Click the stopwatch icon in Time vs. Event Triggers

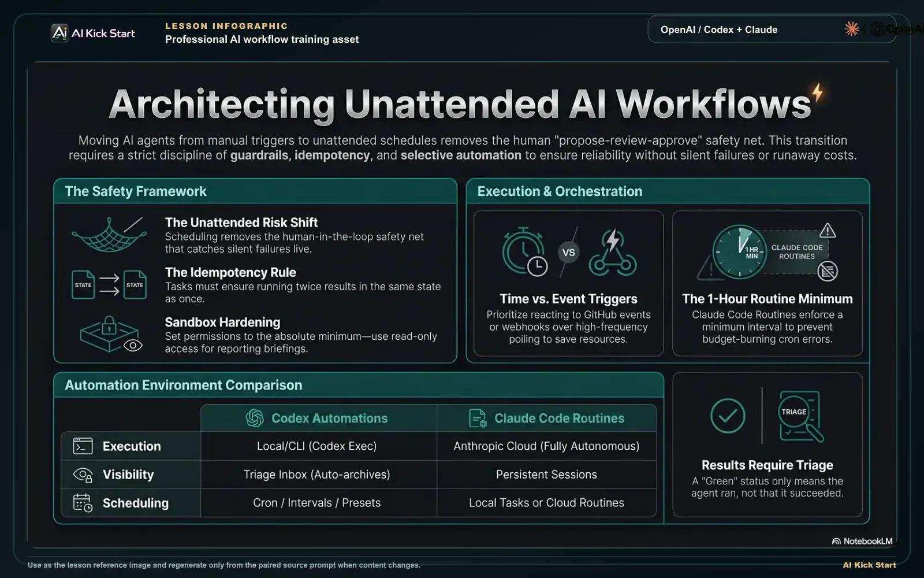524,251
